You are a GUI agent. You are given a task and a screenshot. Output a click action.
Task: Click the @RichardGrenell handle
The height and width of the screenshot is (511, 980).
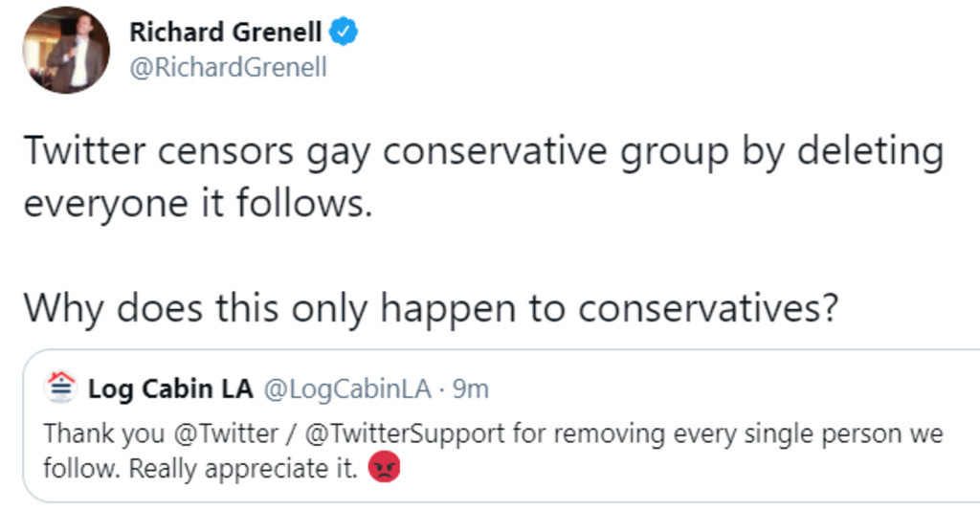tap(228, 69)
